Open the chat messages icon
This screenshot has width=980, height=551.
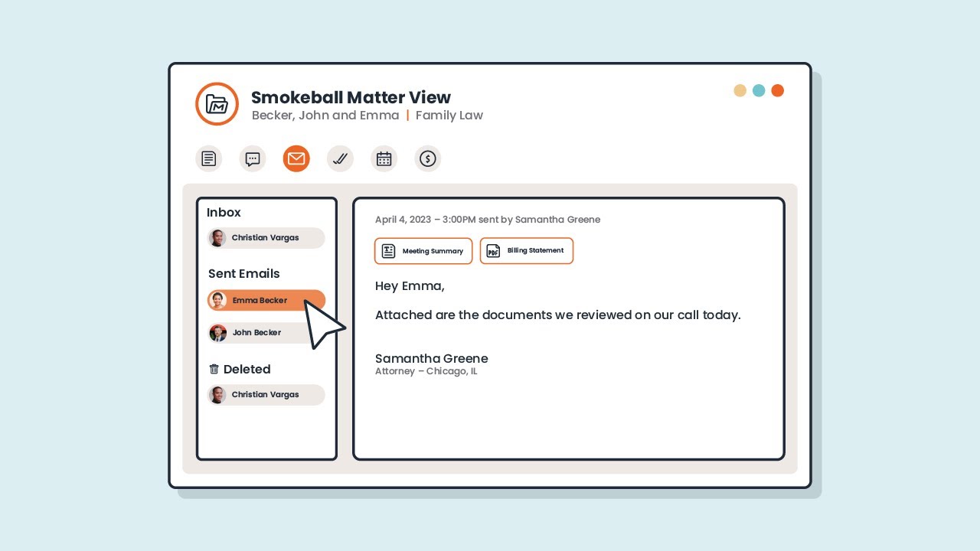[x=253, y=158]
